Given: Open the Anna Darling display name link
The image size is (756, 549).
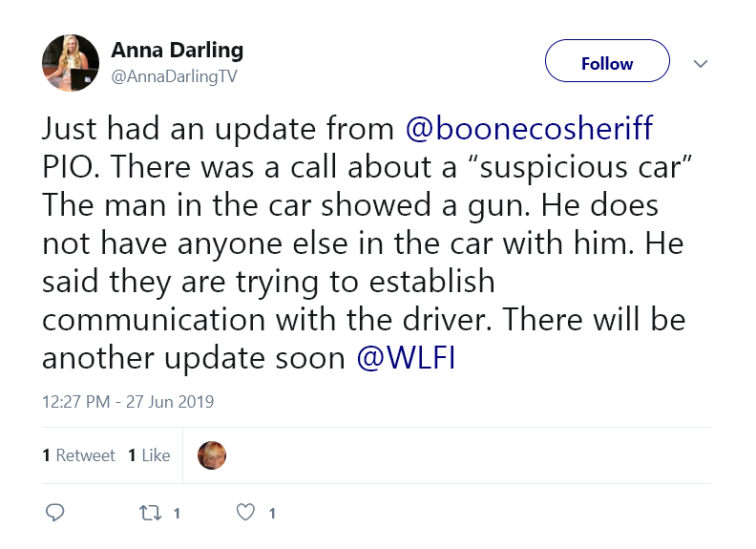Looking at the screenshot, I should tap(177, 50).
